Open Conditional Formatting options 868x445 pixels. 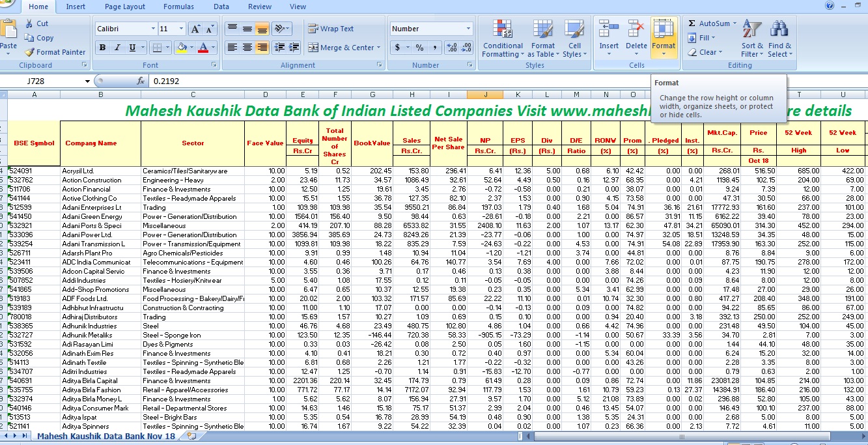503,38
